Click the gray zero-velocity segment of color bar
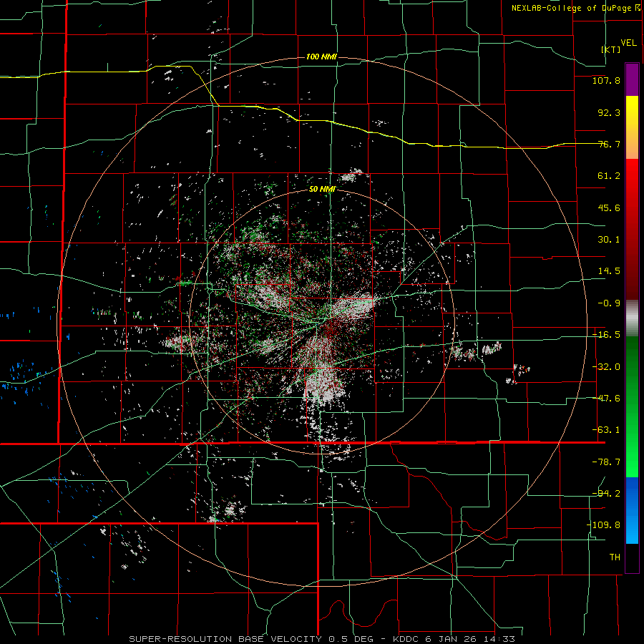 (632, 318)
